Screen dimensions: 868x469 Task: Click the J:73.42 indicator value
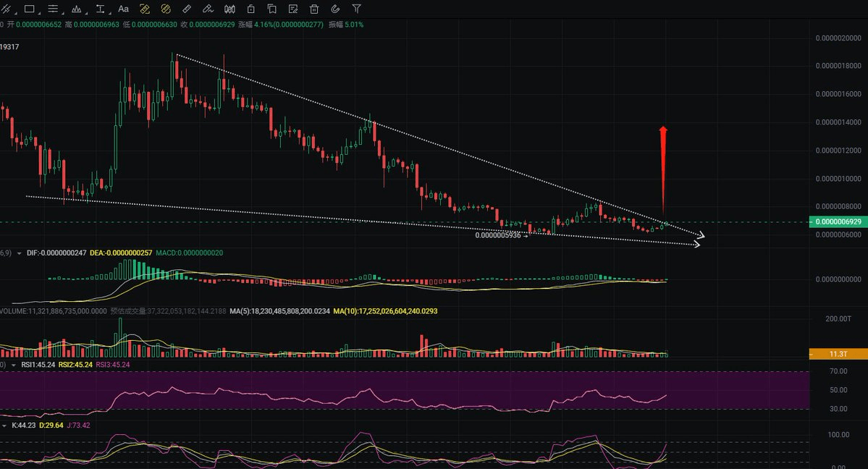pos(79,426)
